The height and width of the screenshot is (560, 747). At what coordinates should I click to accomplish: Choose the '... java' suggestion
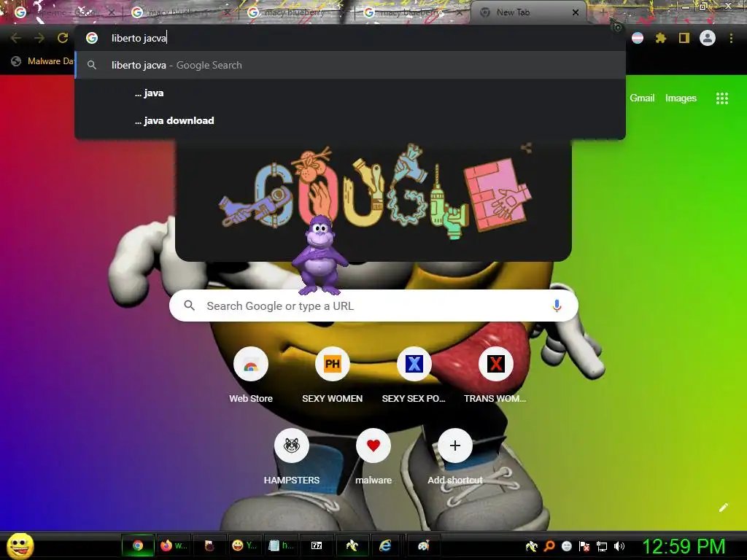[x=350, y=93]
